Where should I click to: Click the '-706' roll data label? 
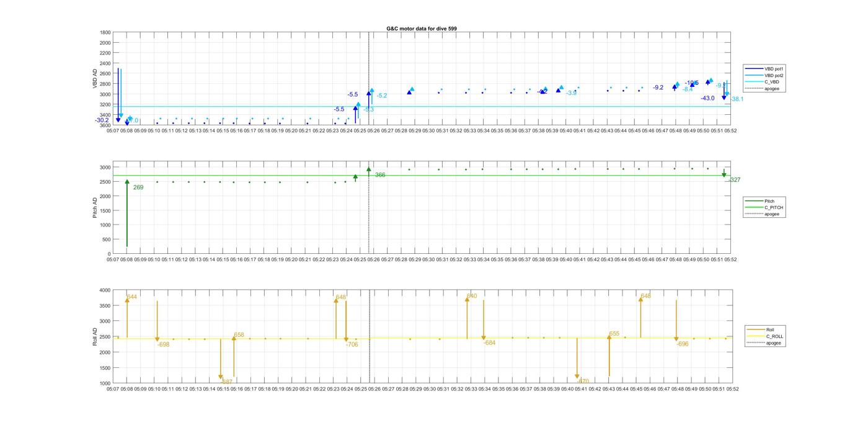(x=352, y=344)
